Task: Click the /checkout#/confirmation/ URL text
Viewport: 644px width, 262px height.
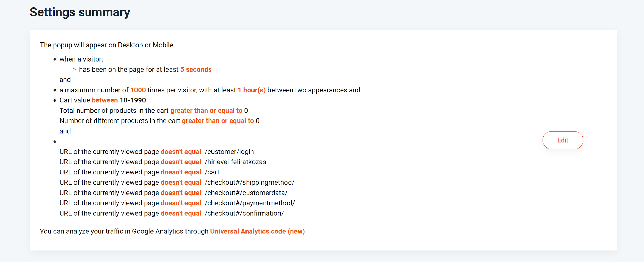Action: pos(244,213)
